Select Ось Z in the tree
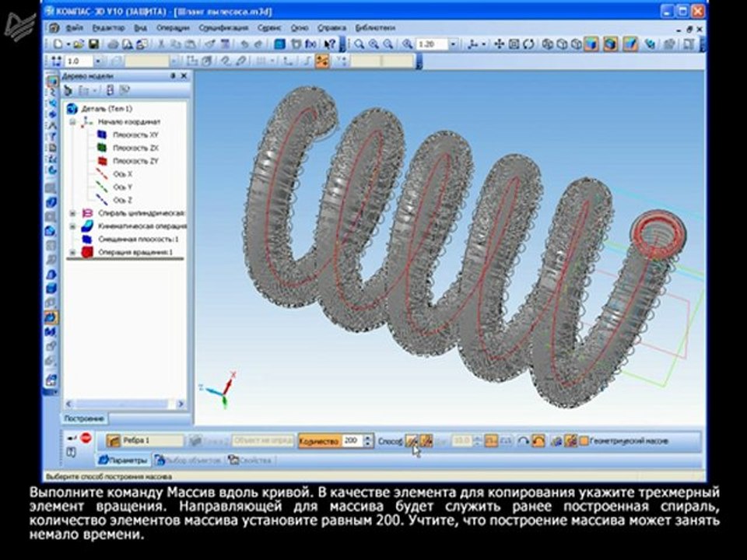747x560 pixels. pyautogui.click(x=122, y=200)
